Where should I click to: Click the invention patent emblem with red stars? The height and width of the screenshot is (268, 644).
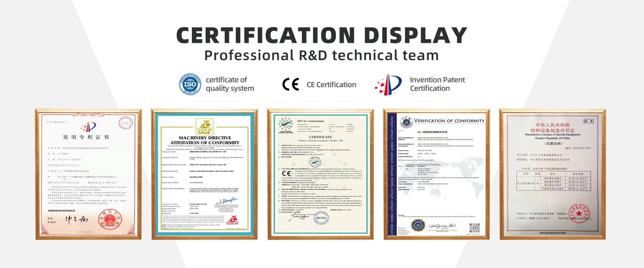click(x=388, y=85)
